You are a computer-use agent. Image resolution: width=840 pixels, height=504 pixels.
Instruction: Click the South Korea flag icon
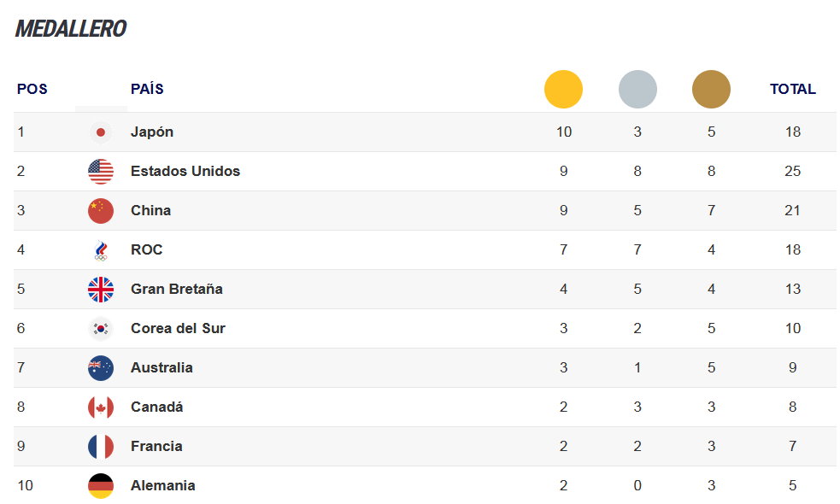[101, 328]
